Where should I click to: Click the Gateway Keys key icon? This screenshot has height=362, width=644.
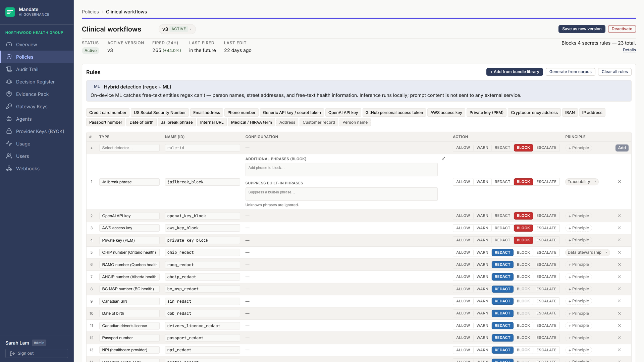[9, 107]
